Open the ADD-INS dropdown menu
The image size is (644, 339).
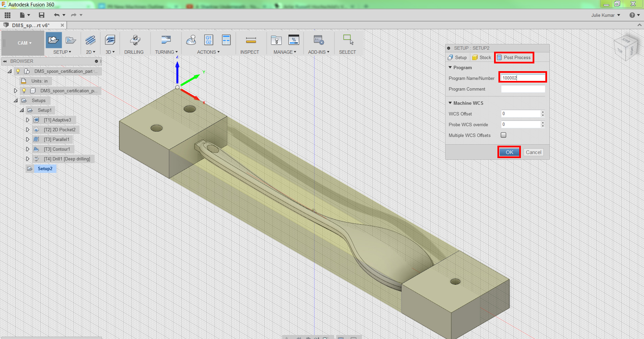[319, 52]
